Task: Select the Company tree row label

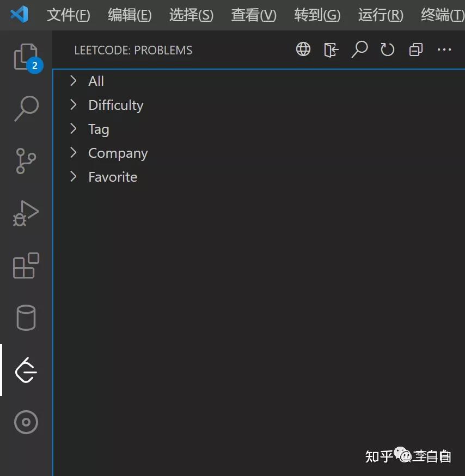Action: click(x=118, y=153)
